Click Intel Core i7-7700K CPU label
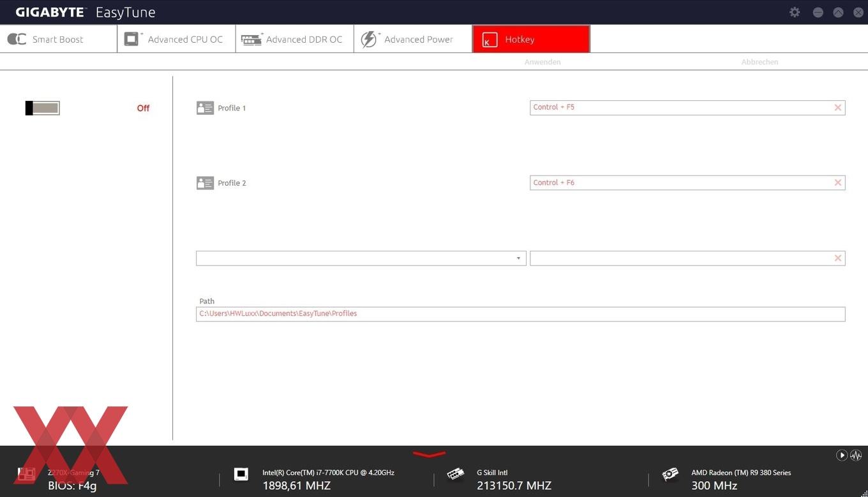The height and width of the screenshot is (497, 868). tap(328, 473)
